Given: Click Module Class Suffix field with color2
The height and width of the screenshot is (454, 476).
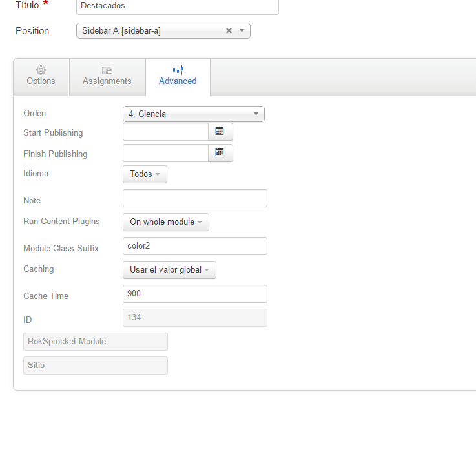Looking at the screenshot, I should [195, 246].
